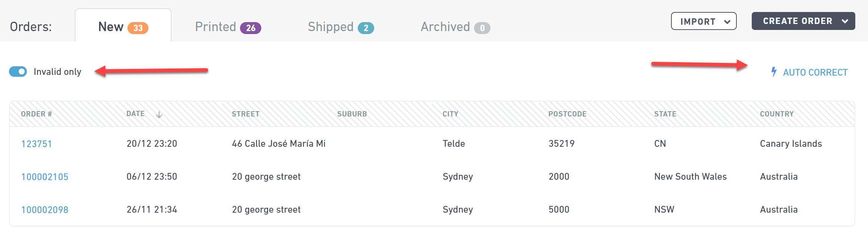
Task: Open order 100002098
Action: pyautogui.click(x=45, y=210)
